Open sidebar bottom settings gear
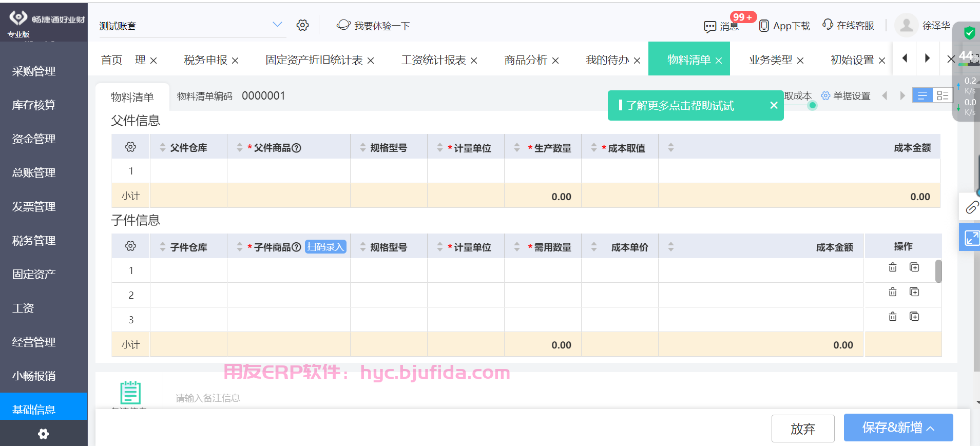The image size is (980, 446). (44, 434)
